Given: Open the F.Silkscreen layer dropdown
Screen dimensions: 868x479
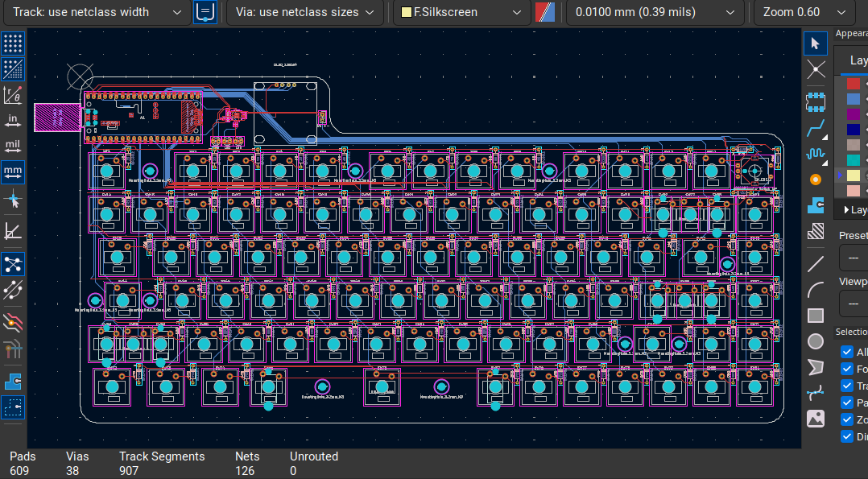Looking at the screenshot, I should (460, 12).
